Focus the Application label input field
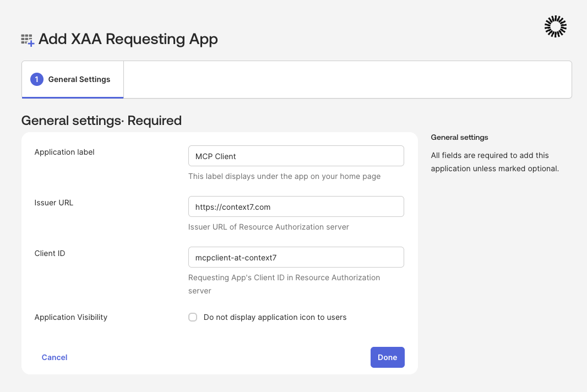The width and height of the screenshot is (587, 392). 296,156
